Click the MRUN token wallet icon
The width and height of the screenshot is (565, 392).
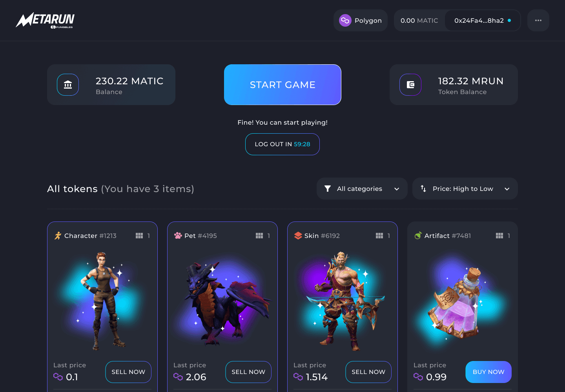410,85
